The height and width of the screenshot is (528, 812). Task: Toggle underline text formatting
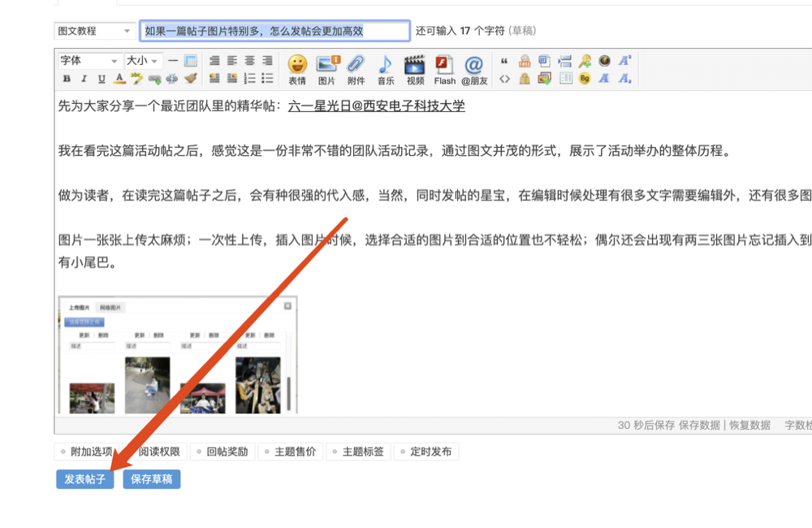101,79
